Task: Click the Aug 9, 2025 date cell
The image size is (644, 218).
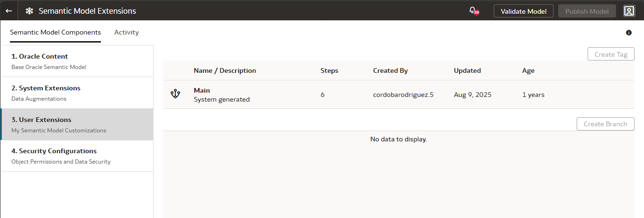Action: 472,95
